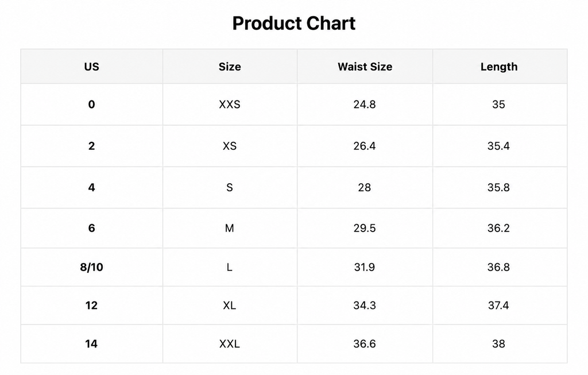Image resolution: width=588 pixels, height=375 pixels.
Task: Select the XXL size cell
Action: tap(230, 343)
